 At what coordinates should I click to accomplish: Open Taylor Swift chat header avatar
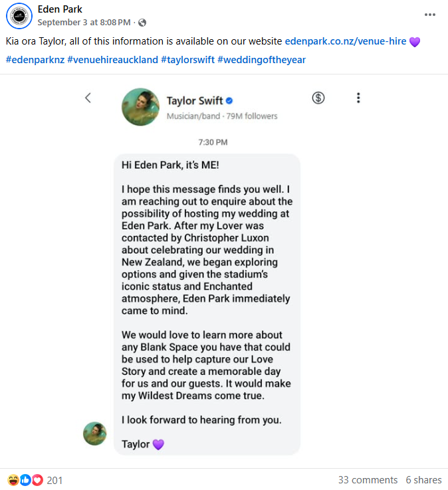pyautogui.click(x=140, y=107)
